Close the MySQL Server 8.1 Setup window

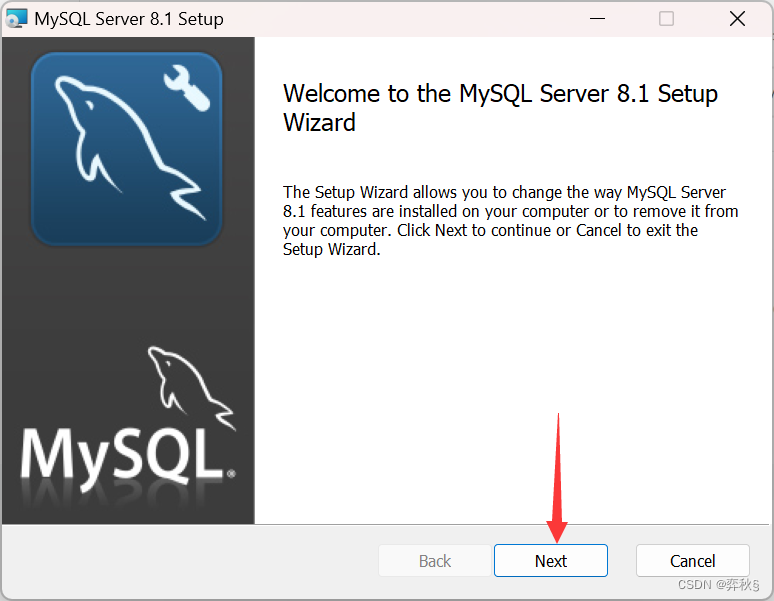click(737, 19)
